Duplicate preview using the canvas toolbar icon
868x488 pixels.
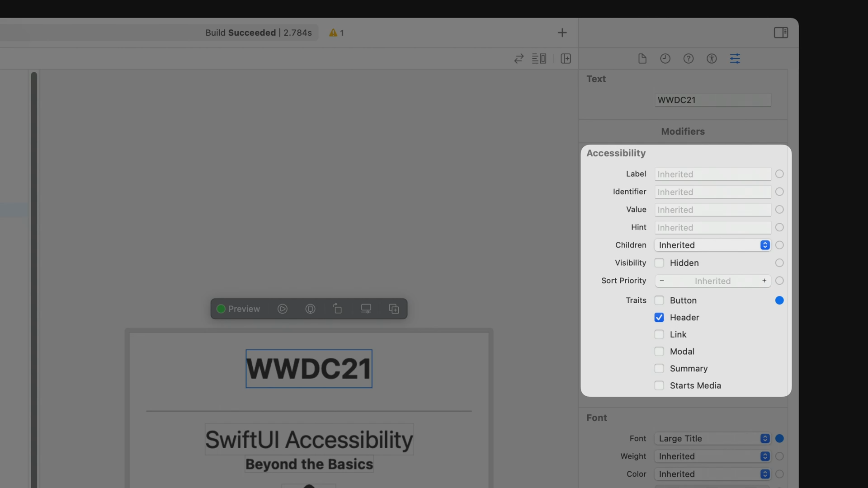pyautogui.click(x=394, y=309)
